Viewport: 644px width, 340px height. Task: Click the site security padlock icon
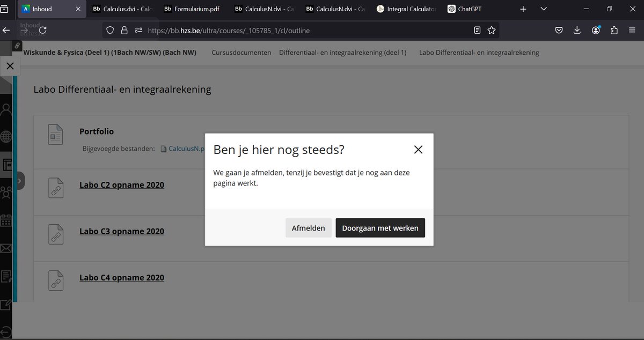(124, 31)
